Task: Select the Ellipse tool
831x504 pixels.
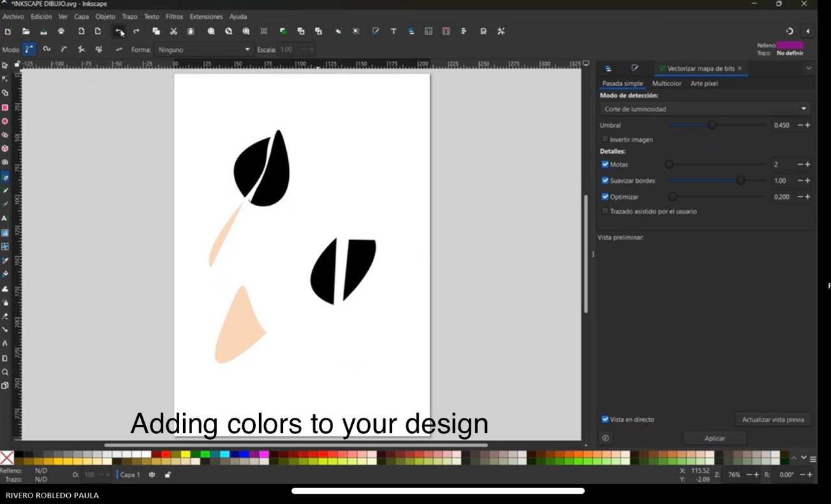Action: (x=5, y=121)
